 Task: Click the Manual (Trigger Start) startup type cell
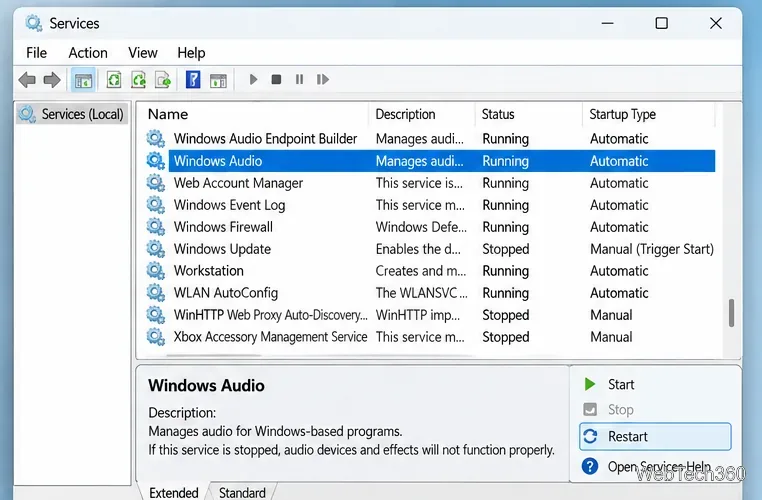pos(652,249)
